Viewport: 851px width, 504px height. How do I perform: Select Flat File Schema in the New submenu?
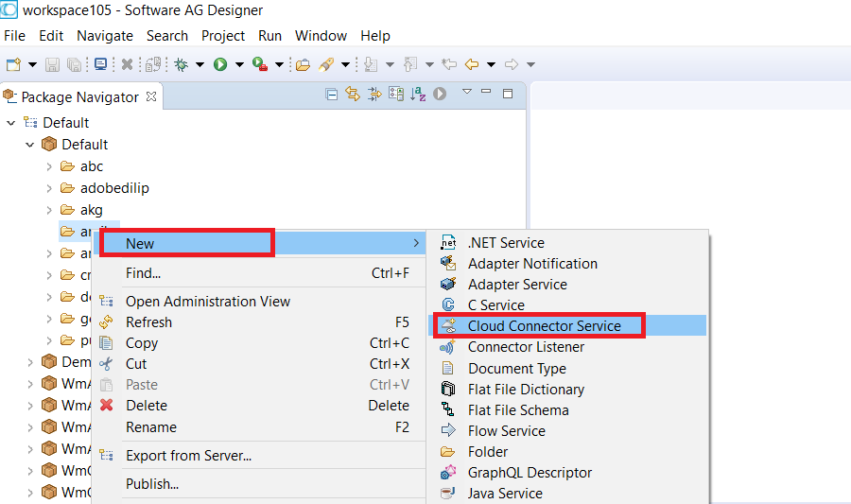(x=567, y=410)
